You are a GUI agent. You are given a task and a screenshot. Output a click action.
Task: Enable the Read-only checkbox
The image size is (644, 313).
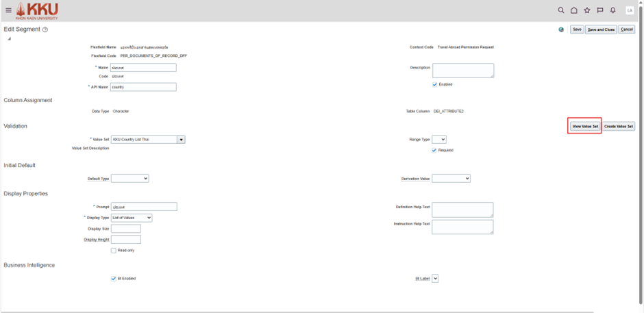click(x=114, y=251)
